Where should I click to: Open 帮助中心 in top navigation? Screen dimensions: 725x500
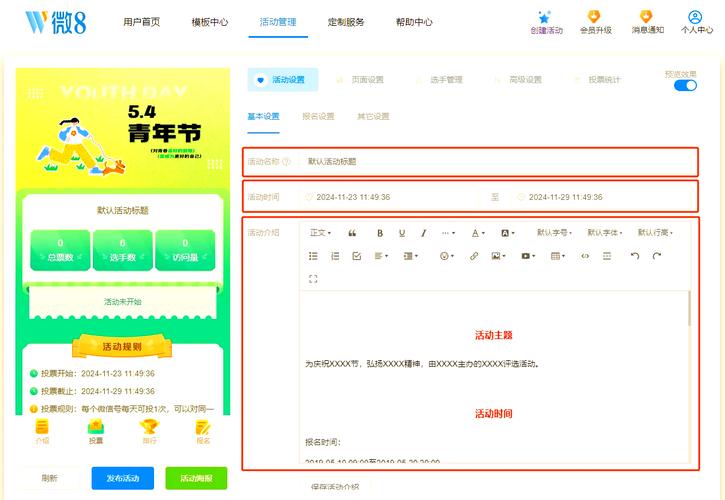(x=414, y=22)
